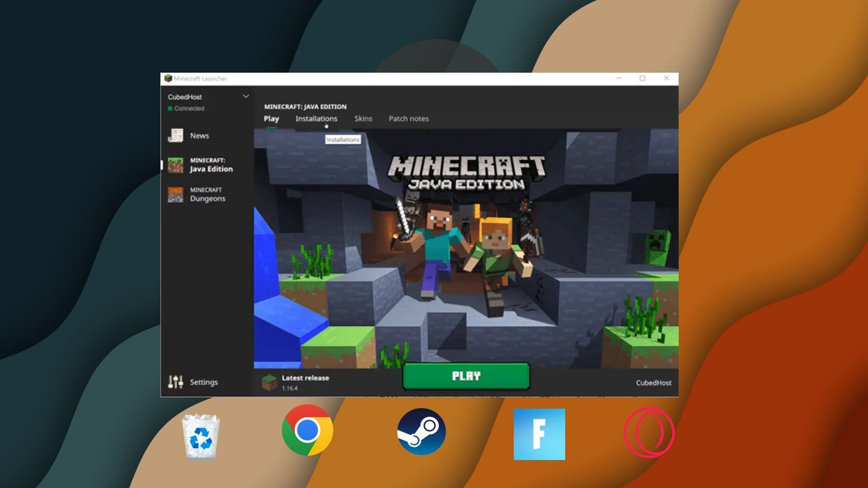Open the Recycle Bin desktop icon
The image size is (868, 488).
tap(201, 436)
